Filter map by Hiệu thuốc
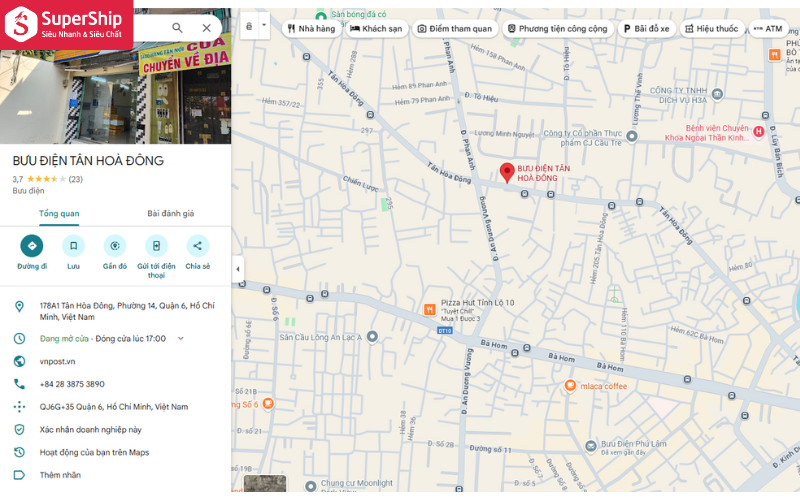 [712, 29]
